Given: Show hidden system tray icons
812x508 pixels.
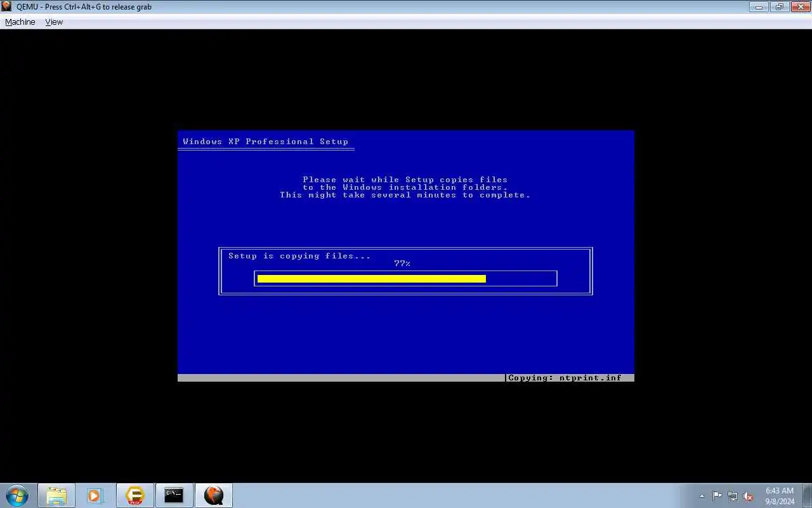Looking at the screenshot, I should pyautogui.click(x=702, y=496).
